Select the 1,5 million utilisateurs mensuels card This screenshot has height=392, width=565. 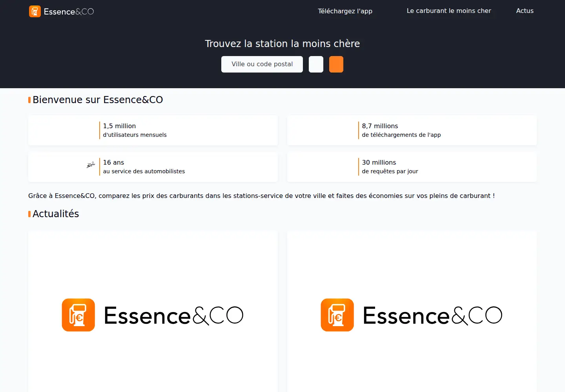tap(153, 130)
